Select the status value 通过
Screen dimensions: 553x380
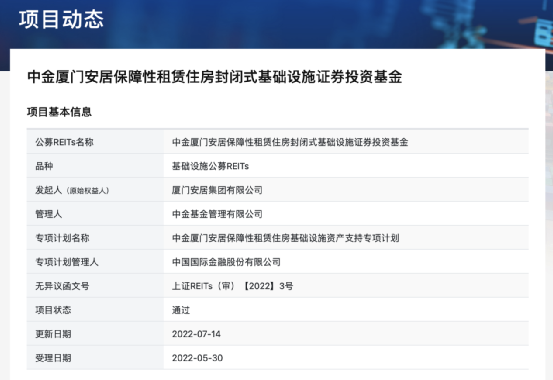pyautogui.click(x=181, y=310)
